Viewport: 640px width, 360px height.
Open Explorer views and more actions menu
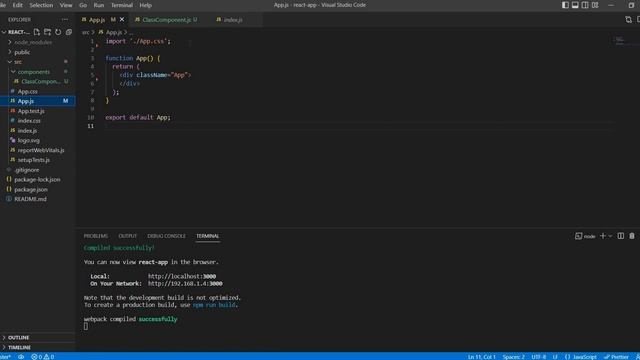(65, 20)
